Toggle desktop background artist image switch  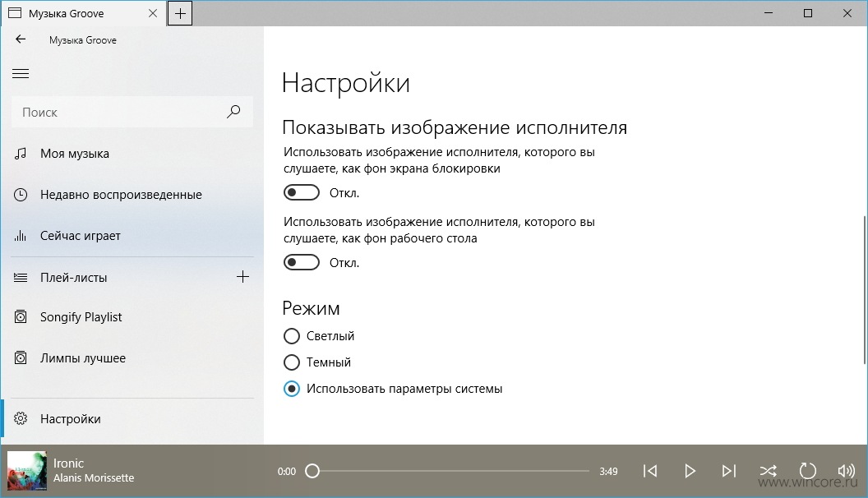pyautogui.click(x=302, y=262)
